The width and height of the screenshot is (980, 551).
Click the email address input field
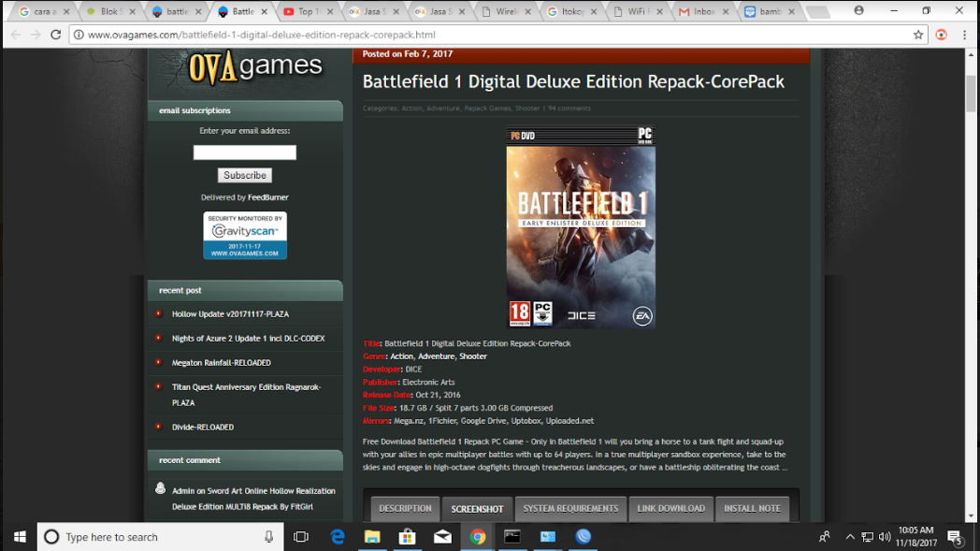[x=244, y=152]
